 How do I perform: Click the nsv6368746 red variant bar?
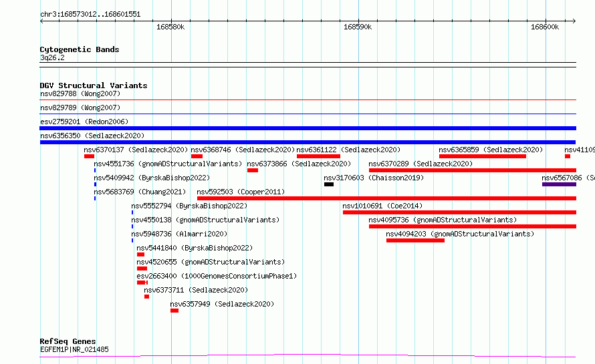click(197, 156)
